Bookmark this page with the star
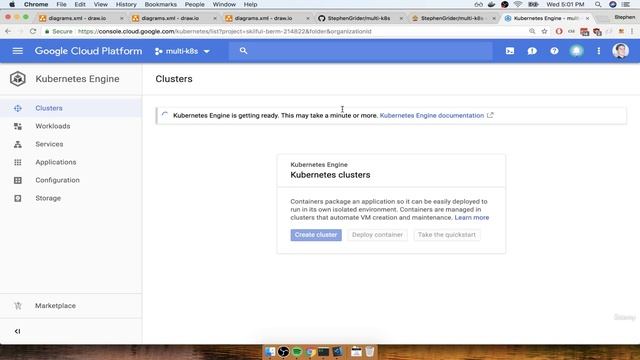 point(544,31)
